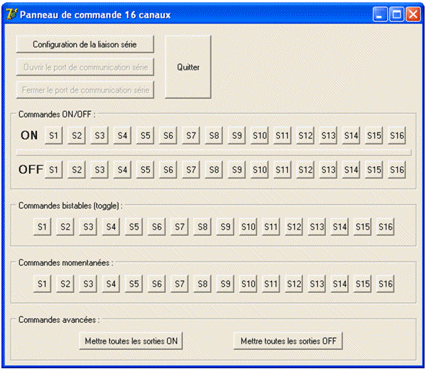Click the Quitter button
The height and width of the screenshot is (369, 427).
188,67
